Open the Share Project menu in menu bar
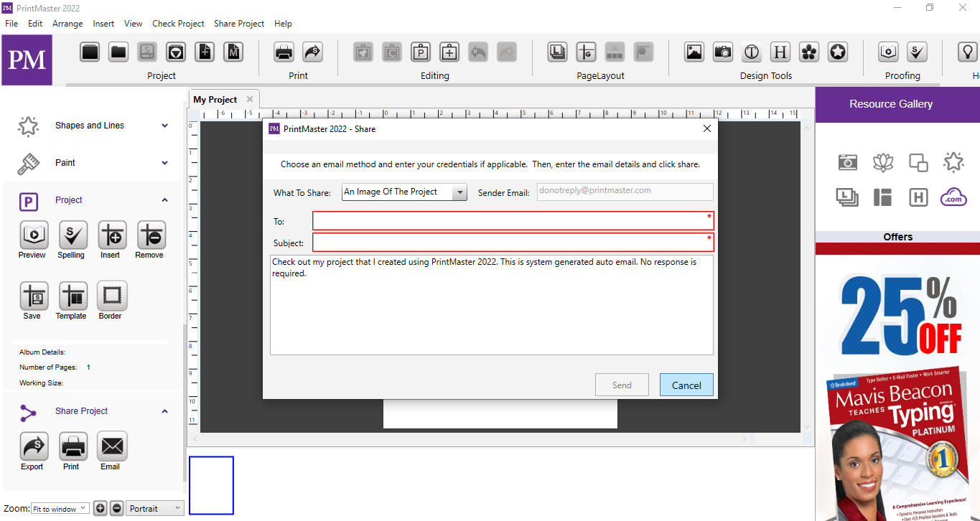Image resolution: width=980 pixels, height=521 pixels. pyautogui.click(x=239, y=24)
